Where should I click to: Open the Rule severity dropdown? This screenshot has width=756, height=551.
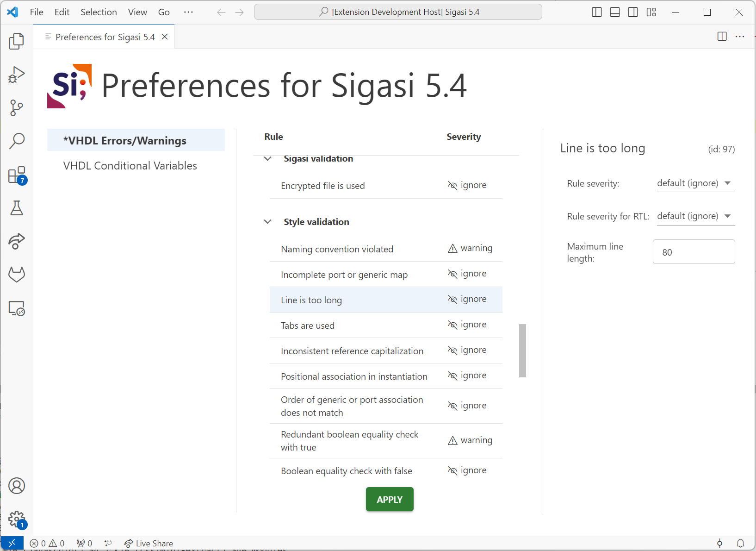point(696,183)
